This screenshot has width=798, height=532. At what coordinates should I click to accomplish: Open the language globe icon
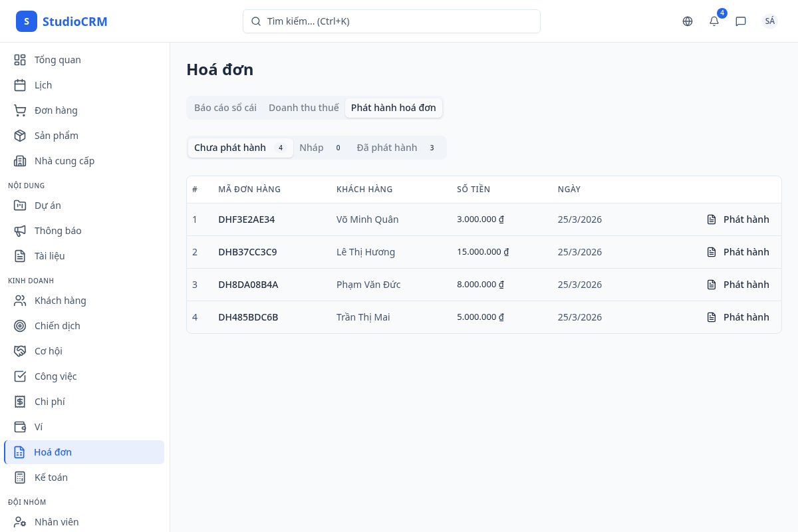[x=688, y=21]
